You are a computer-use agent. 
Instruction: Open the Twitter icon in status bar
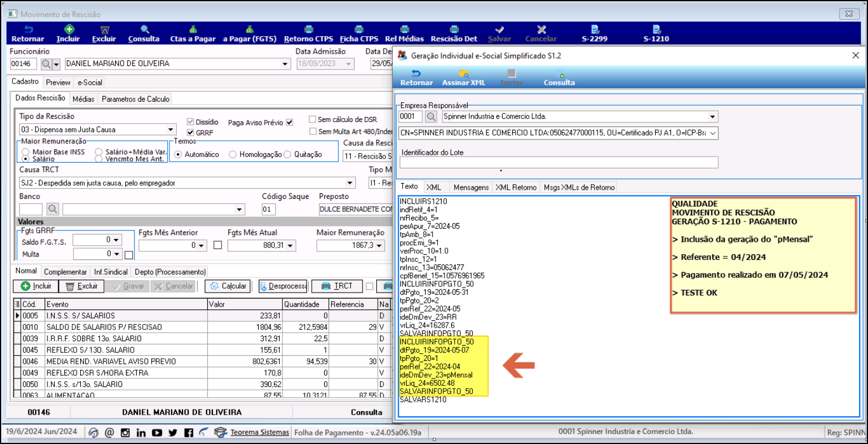point(173,433)
